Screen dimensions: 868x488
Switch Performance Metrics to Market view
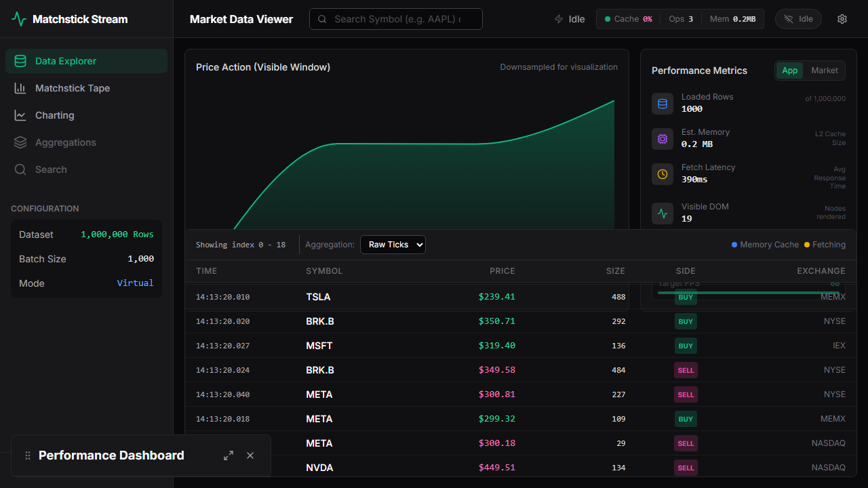[825, 70]
